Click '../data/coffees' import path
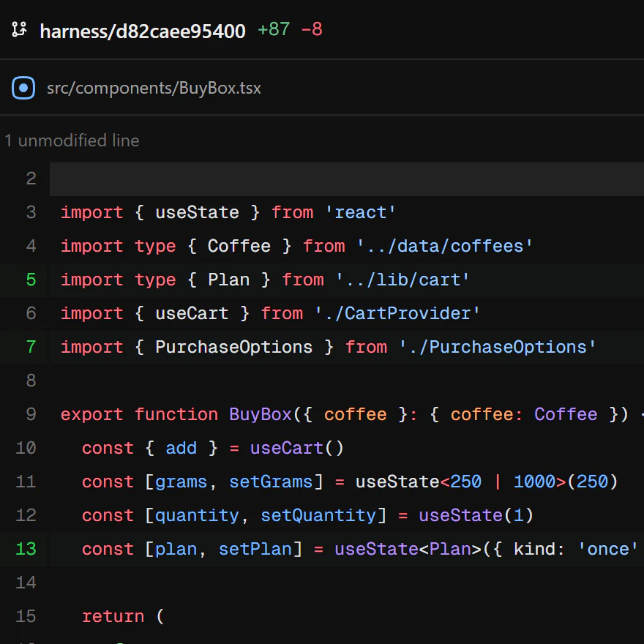 click(444, 246)
